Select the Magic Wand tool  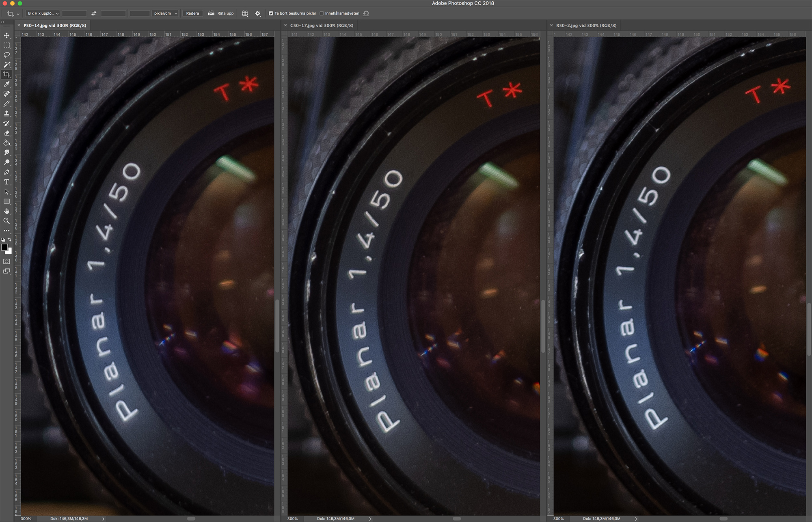(x=6, y=65)
